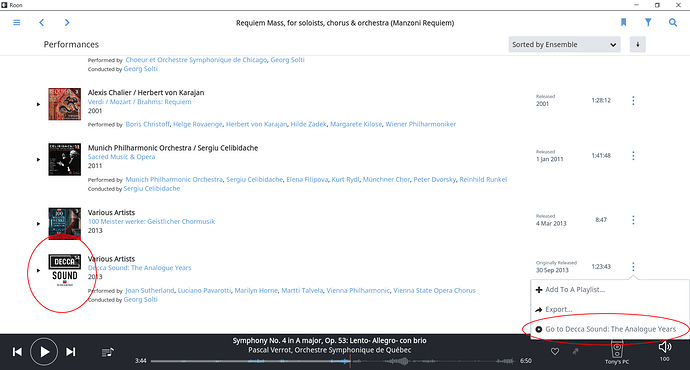Click the bookmark icon

pos(624,22)
